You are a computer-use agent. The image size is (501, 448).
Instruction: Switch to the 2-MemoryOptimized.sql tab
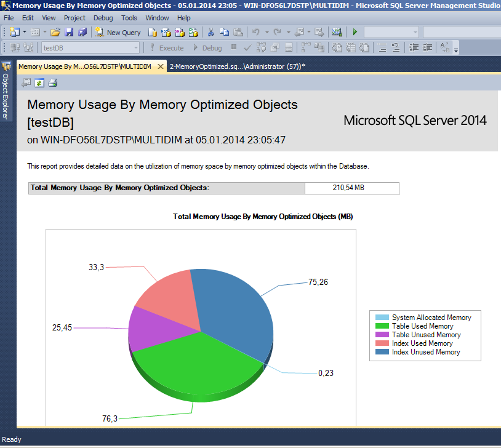238,66
